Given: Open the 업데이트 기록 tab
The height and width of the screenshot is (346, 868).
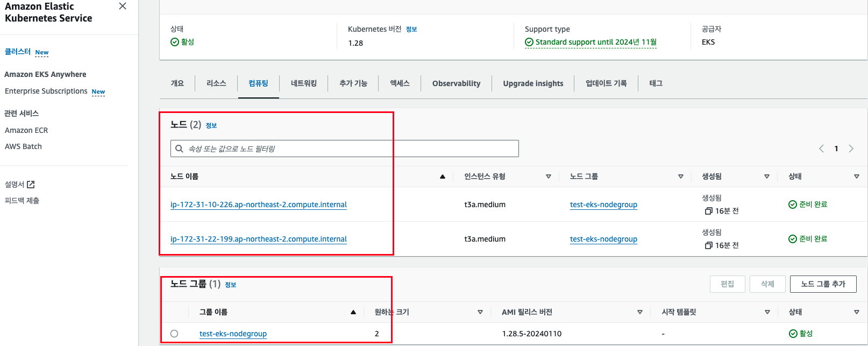Looking at the screenshot, I should (x=606, y=83).
